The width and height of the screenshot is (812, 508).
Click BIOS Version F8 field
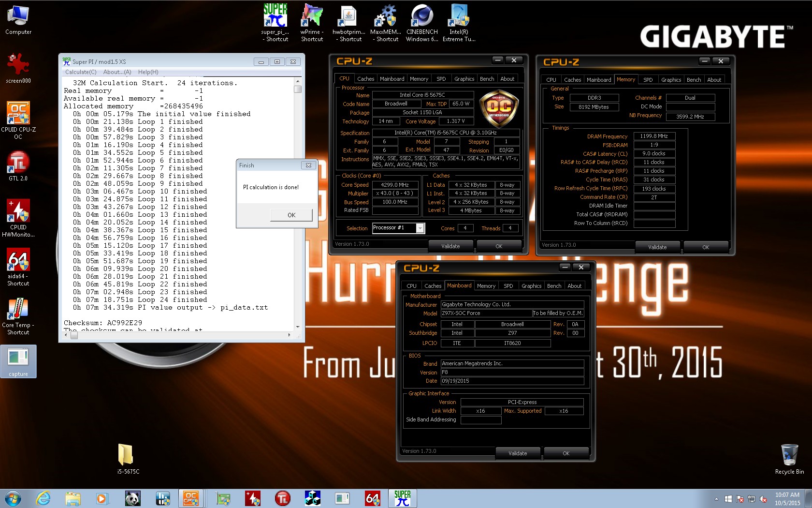point(512,373)
